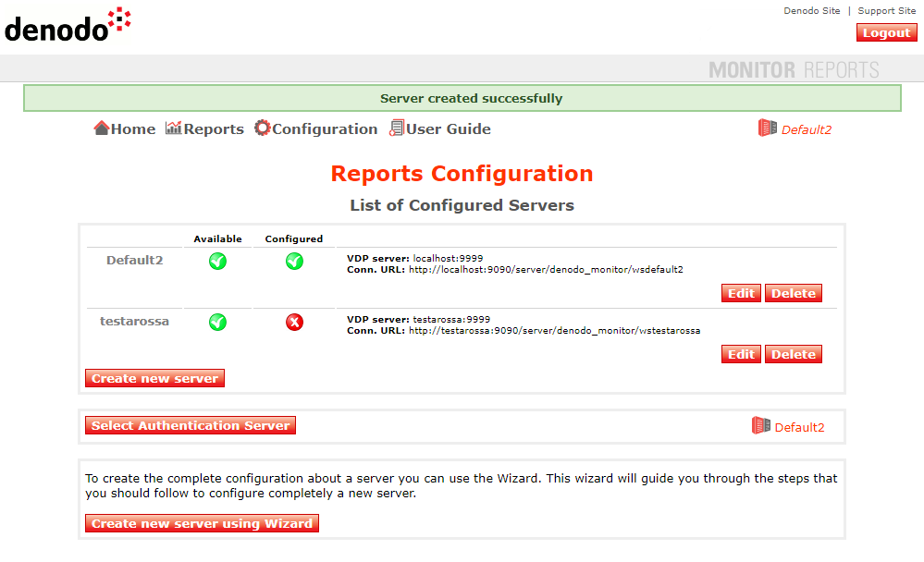Click the User Guide document icon
Viewport: 924px width, 562px height.
point(397,128)
